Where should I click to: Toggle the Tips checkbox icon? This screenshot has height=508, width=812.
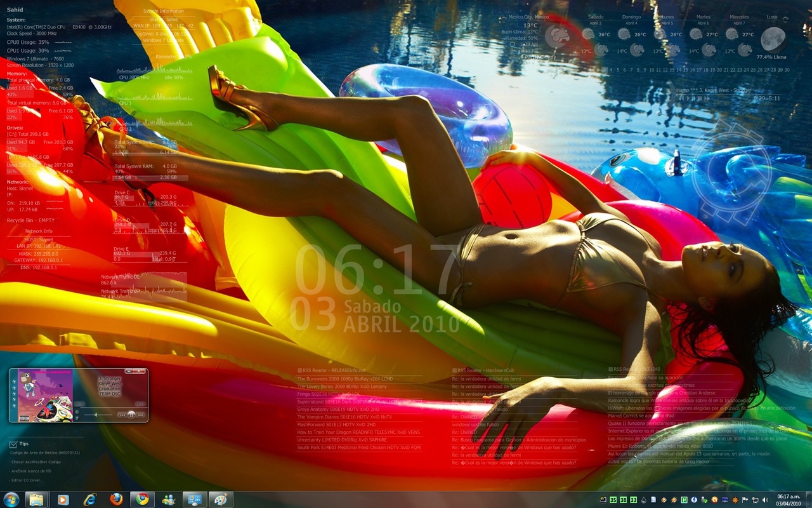point(13,444)
